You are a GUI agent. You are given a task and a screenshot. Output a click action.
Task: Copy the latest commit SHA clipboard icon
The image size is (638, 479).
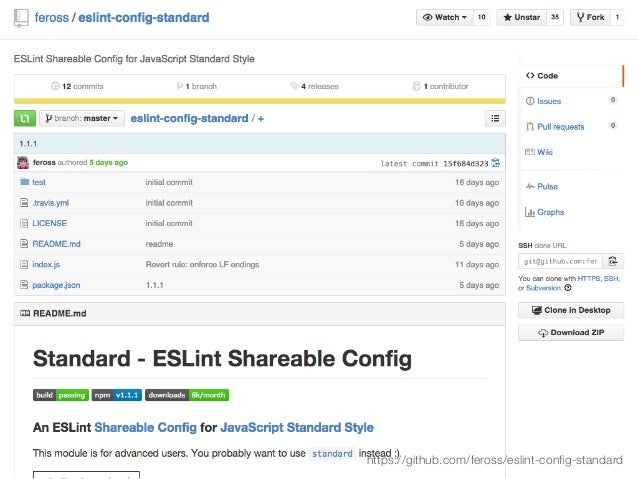(x=496, y=162)
